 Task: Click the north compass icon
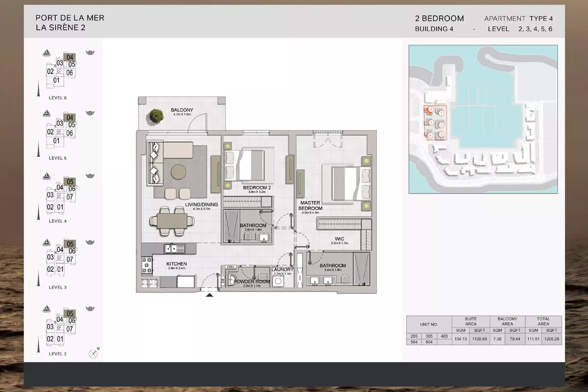click(93, 353)
